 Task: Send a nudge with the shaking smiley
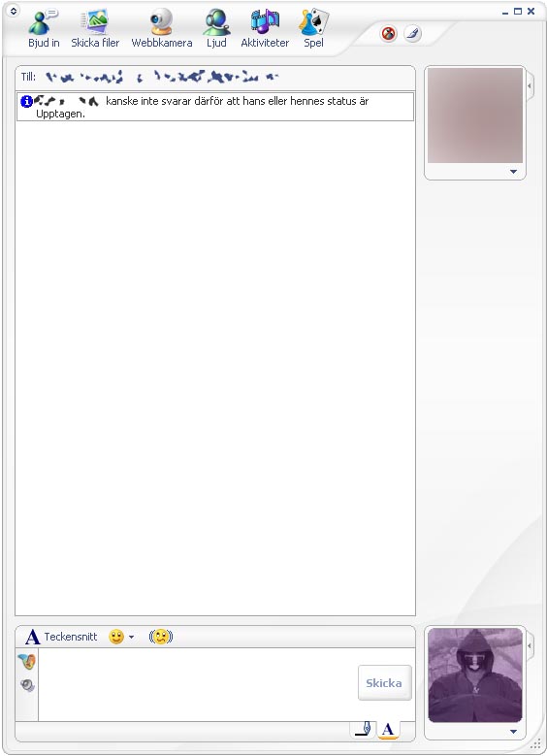(160, 637)
